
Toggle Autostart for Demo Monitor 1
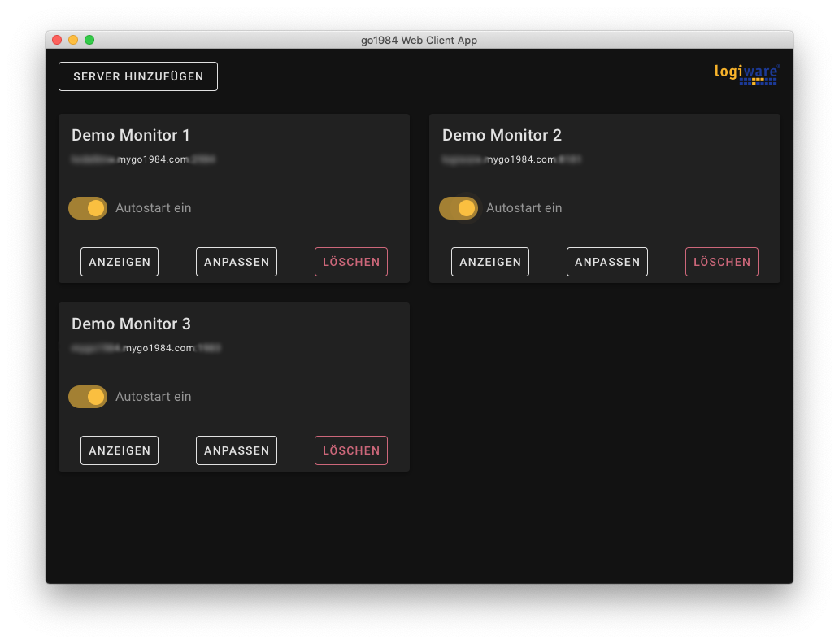pyautogui.click(x=88, y=208)
